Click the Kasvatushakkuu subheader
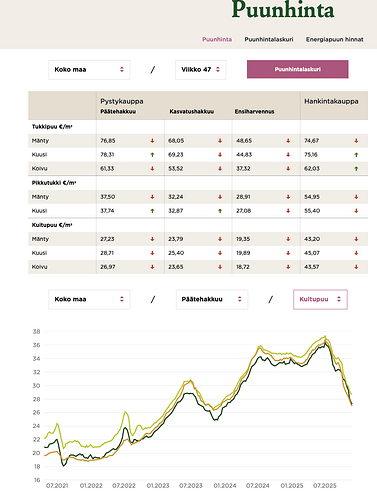 (x=192, y=112)
